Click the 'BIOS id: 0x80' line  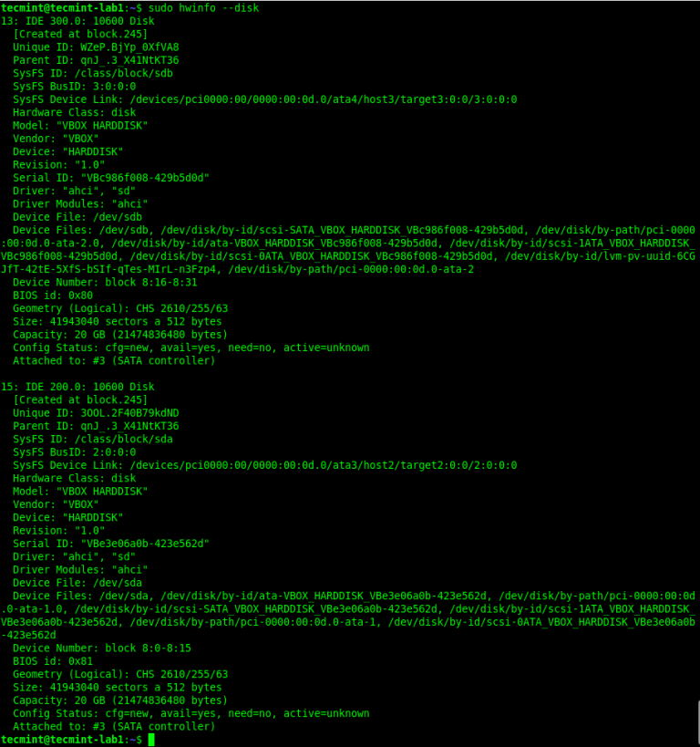pos(53,296)
